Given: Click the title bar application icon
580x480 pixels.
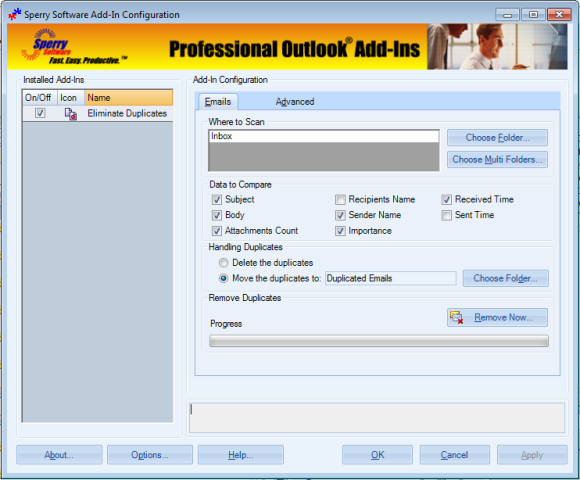Looking at the screenshot, I should (x=15, y=14).
